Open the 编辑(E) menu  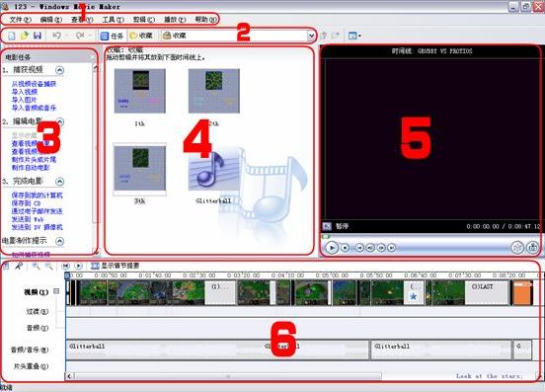pos(51,20)
